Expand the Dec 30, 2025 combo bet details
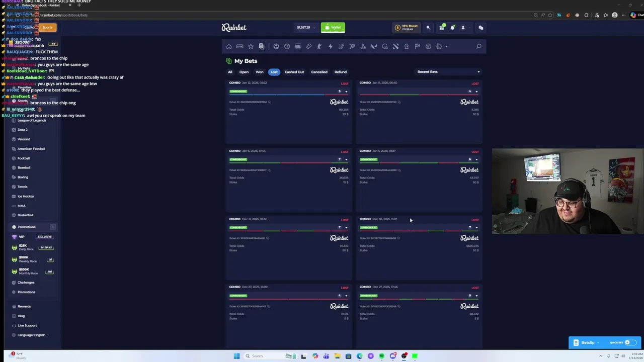The height and width of the screenshot is (362, 644). (x=476, y=228)
